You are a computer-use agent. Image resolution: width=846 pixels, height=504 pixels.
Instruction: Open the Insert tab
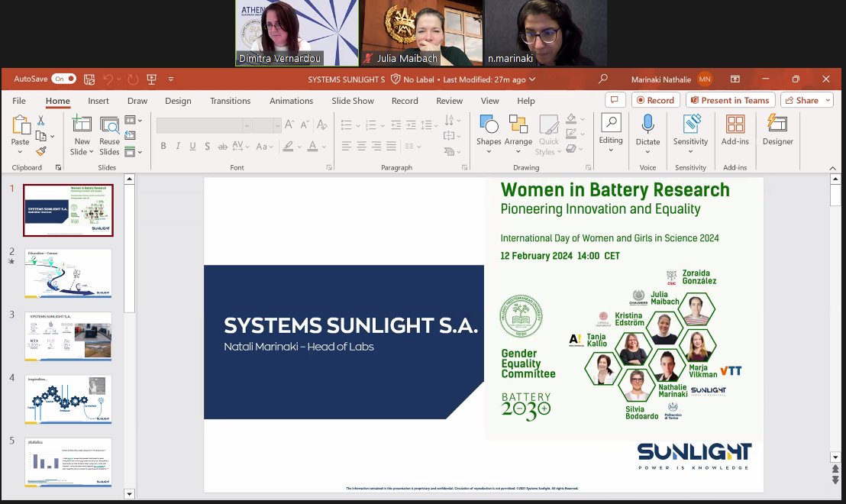(x=98, y=101)
